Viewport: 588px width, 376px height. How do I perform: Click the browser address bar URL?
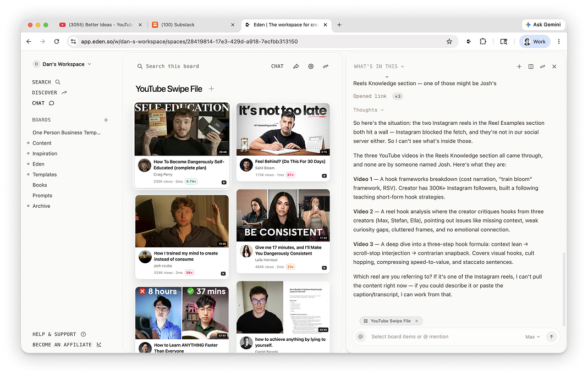189,42
